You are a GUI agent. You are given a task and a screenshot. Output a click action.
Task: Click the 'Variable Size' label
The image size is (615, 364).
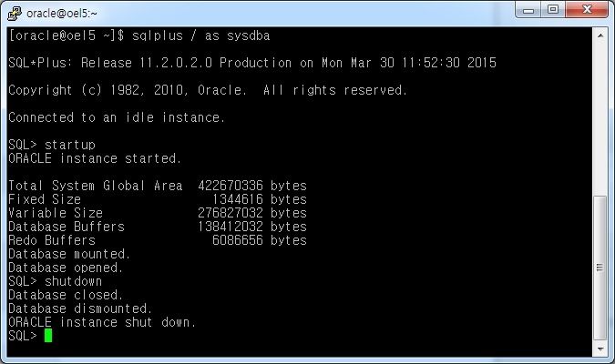pos(56,213)
